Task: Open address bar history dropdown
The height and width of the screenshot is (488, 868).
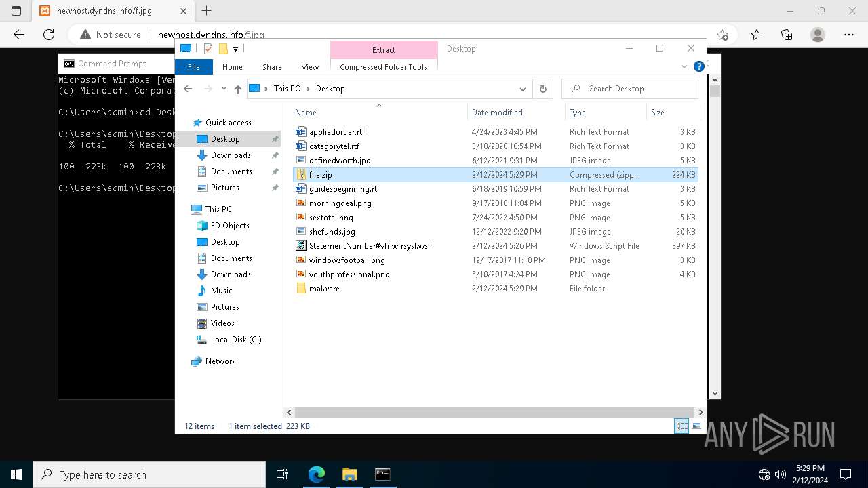Action: coord(522,89)
